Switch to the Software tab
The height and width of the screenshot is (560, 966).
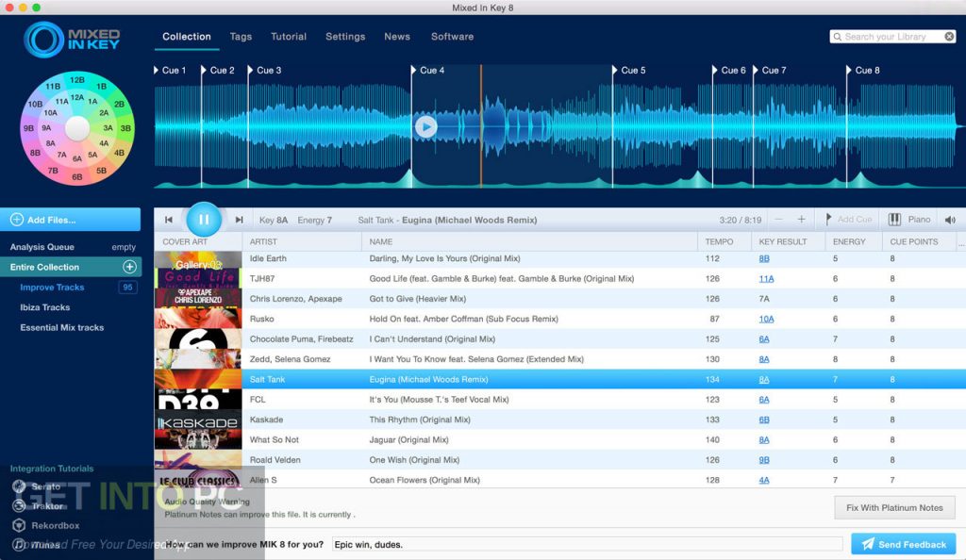[452, 37]
